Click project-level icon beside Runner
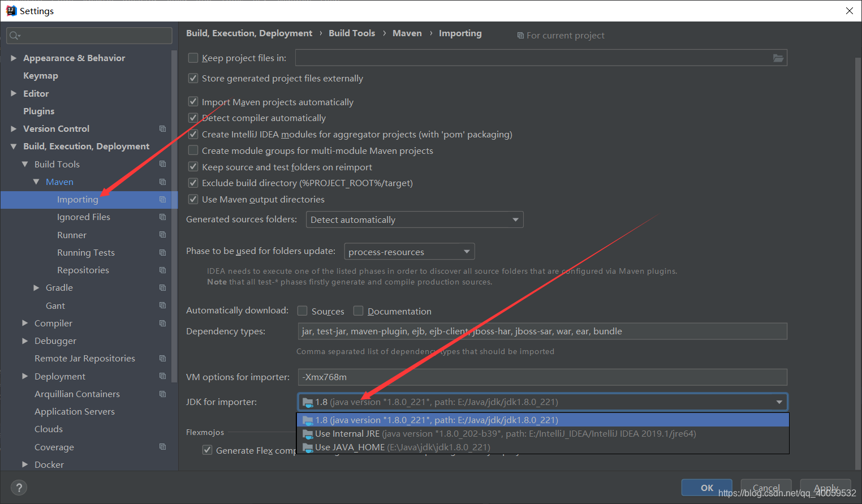The width and height of the screenshot is (862, 504). (162, 235)
